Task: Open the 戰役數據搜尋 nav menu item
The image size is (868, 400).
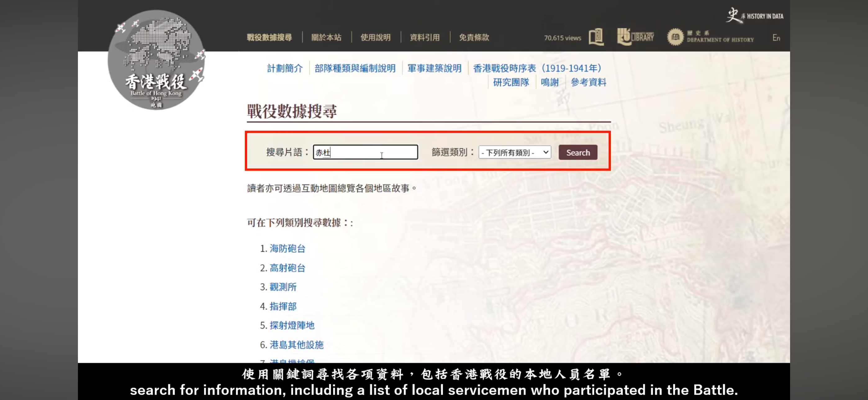Action: point(269,38)
